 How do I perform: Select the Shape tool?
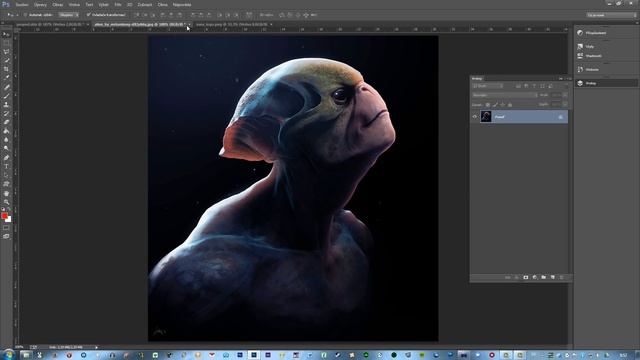point(6,184)
